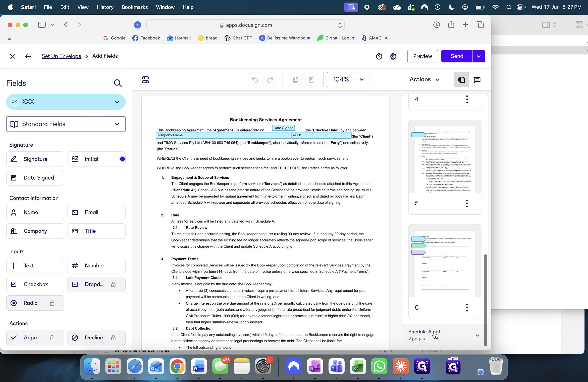Toggle the Safari sidebar

(x=42, y=25)
